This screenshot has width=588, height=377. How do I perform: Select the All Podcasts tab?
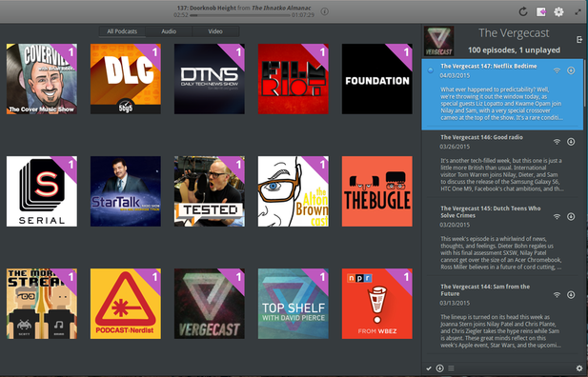coord(122,31)
